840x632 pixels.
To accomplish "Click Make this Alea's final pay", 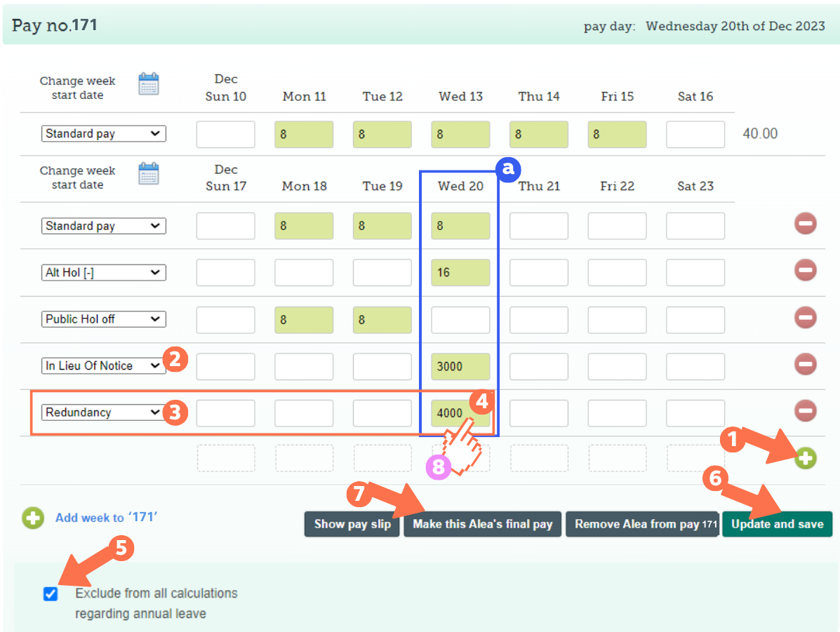I will pos(482,523).
